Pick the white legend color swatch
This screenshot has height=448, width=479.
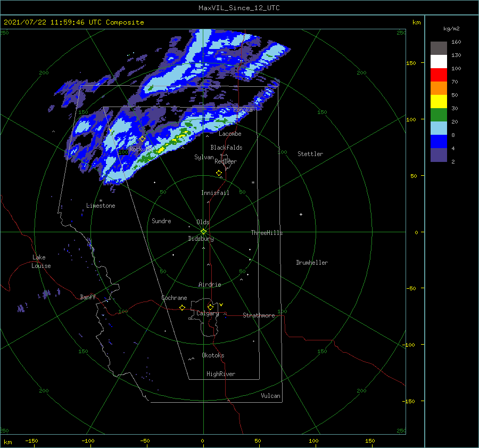point(439,61)
